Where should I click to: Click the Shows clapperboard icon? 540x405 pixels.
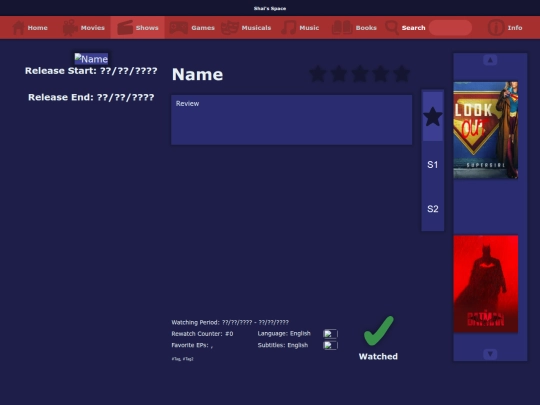pos(125,28)
